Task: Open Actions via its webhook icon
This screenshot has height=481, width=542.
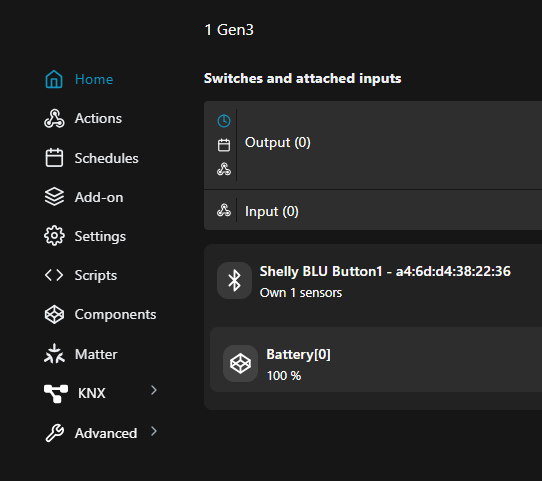Action: coord(54,119)
